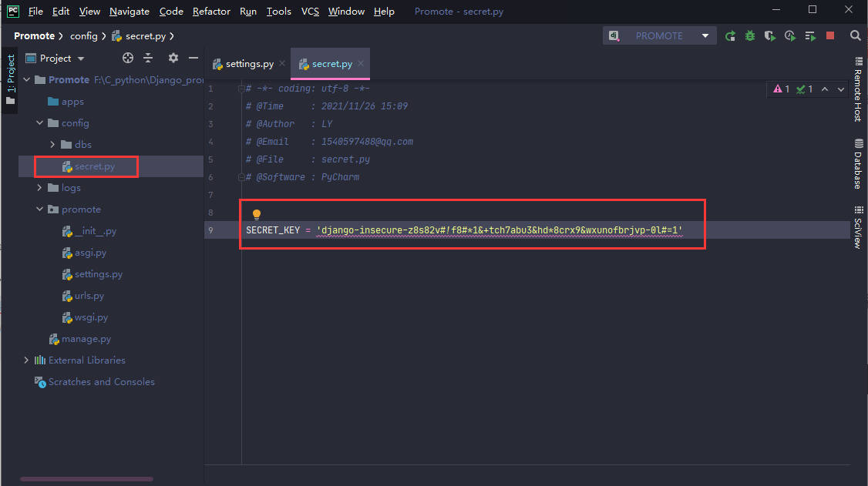The height and width of the screenshot is (486, 868).
Task: Click the Profile run icon
Action: point(790,36)
